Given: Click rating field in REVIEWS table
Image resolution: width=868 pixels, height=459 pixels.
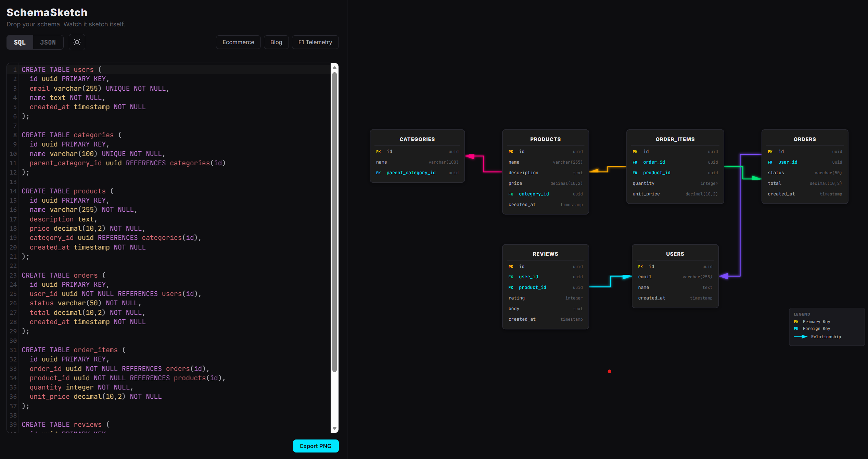Looking at the screenshot, I should pyautogui.click(x=546, y=298).
